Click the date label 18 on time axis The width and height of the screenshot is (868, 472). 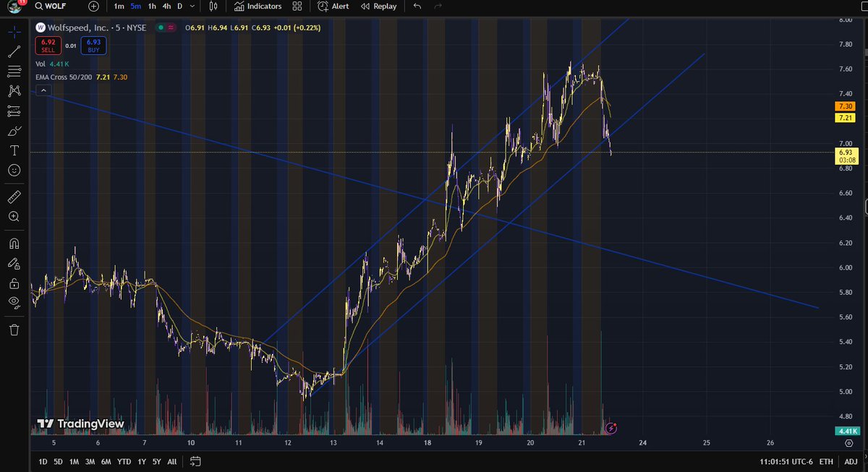[x=427, y=442]
